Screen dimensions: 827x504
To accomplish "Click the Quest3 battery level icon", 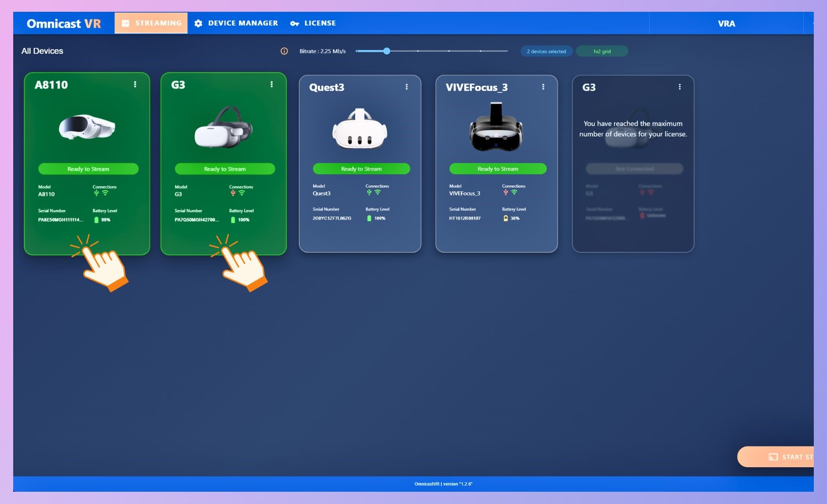I will [x=369, y=218].
